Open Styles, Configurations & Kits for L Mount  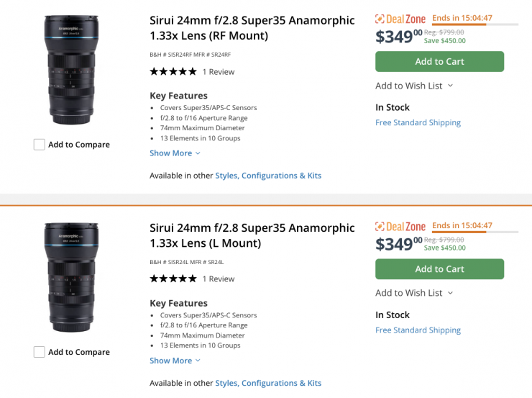(x=268, y=383)
